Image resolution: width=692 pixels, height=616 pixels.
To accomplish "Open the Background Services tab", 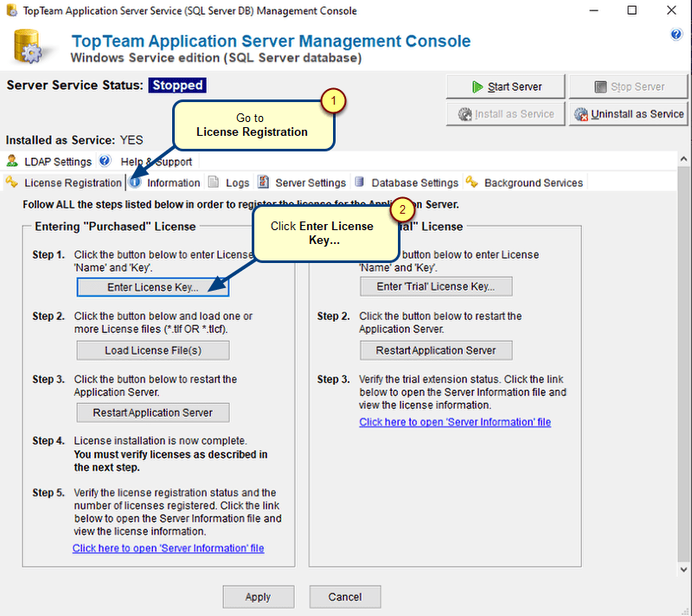I will 525,183.
